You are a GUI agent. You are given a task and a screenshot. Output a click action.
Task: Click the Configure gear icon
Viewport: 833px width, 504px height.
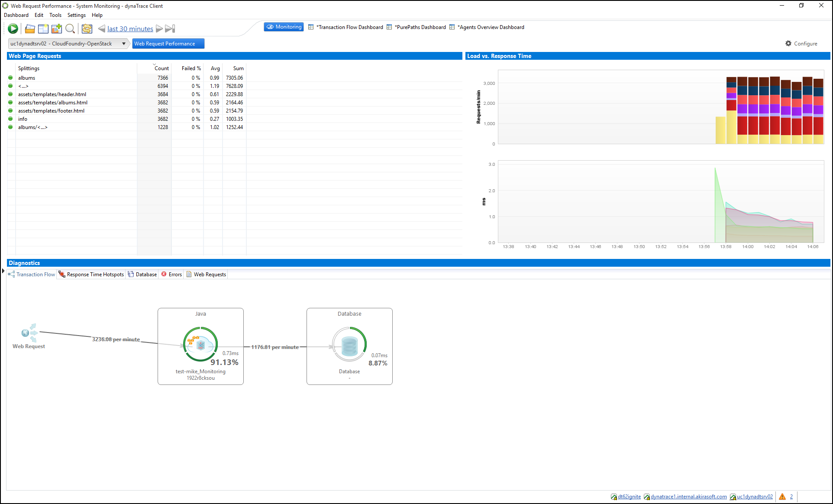tap(788, 43)
